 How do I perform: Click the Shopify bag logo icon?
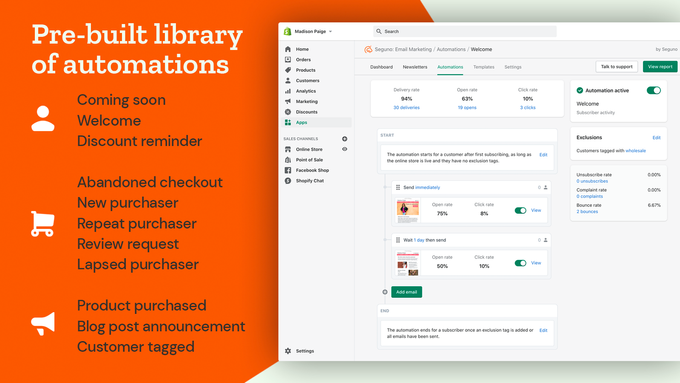tap(287, 31)
